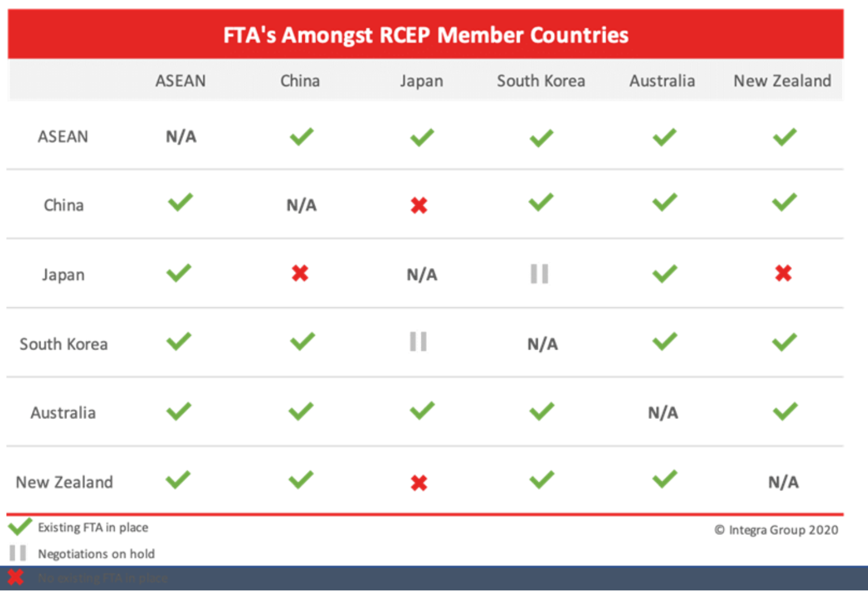Viewport: 868px width, 591px height.
Task: Click the pause icon in South Korea row, Japan column
Action: pyautogui.click(x=418, y=342)
